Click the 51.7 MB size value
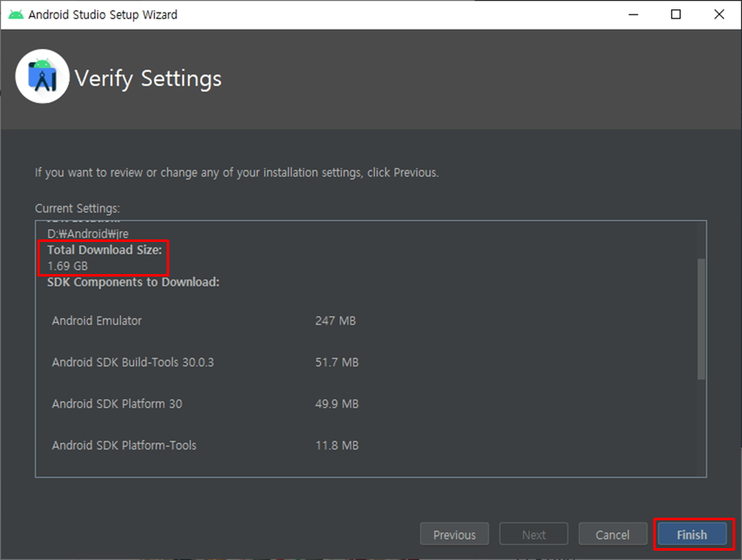 (337, 362)
